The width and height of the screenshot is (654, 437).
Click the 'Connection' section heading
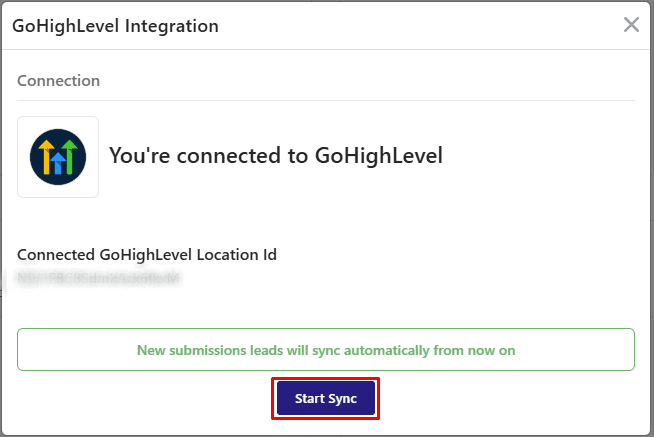click(58, 81)
